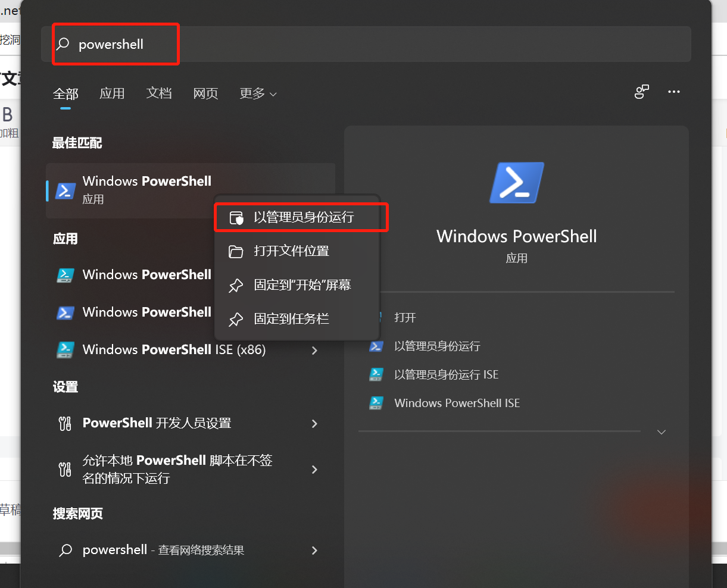Switch to the 文档 tab
Screen dimensions: 727x588
click(159, 93)
